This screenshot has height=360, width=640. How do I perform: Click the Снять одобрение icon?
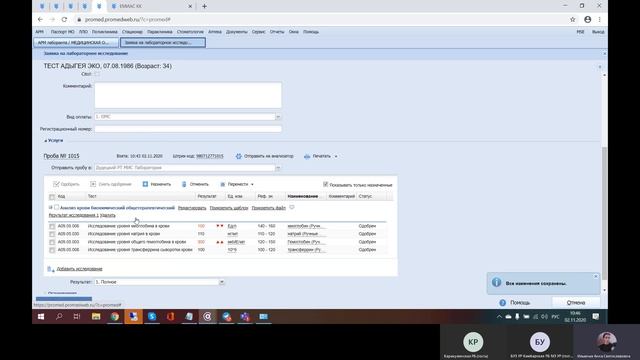click(x=93, y=184)
